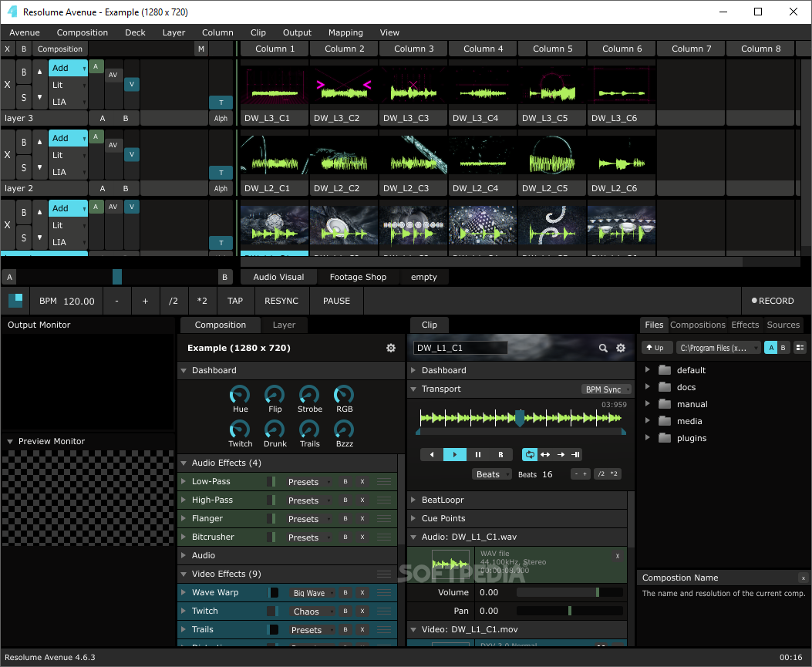Collapse the Audio Effects (4) section
Screen dimensions: 812x667
pos(184,463)
